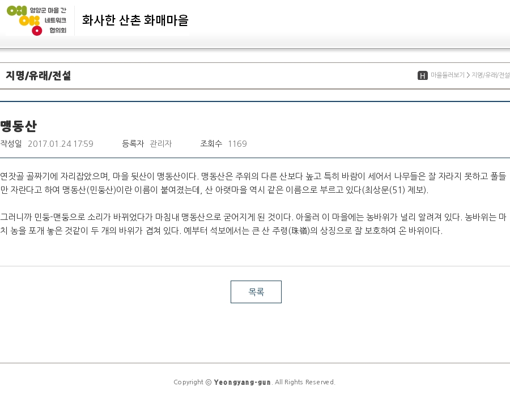Viewport: 510px width, 420px height.
Task: Select the author name 관리자
Action: click(161, 143)
